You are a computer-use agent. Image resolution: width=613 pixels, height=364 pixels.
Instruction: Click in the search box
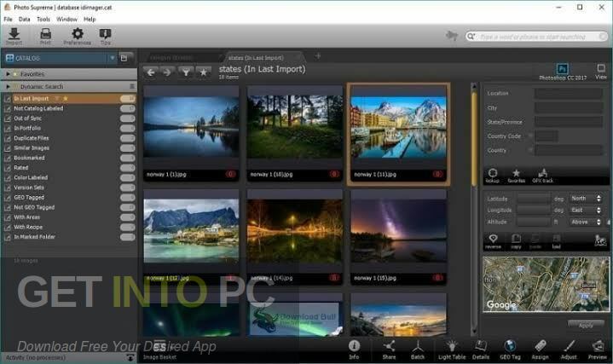(536, 37)
